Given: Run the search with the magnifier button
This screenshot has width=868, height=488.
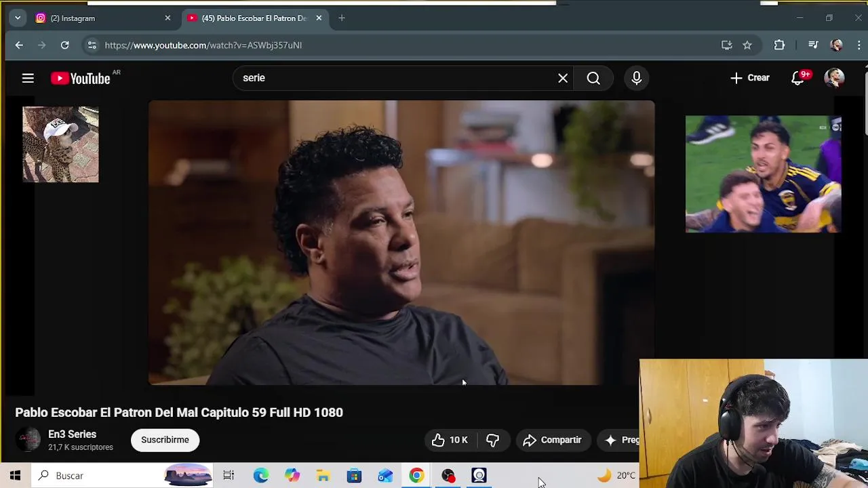Looking at the screenshot, I should click(593, 78).
